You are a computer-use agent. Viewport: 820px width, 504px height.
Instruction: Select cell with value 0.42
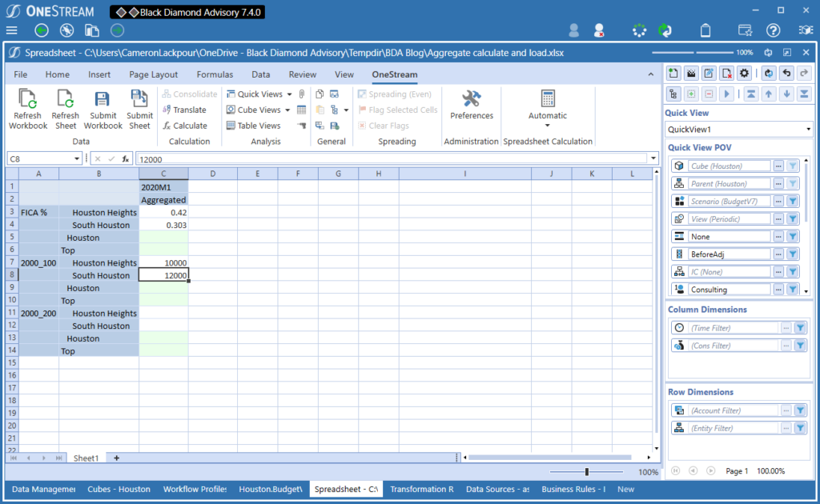(x=163, y=213)
